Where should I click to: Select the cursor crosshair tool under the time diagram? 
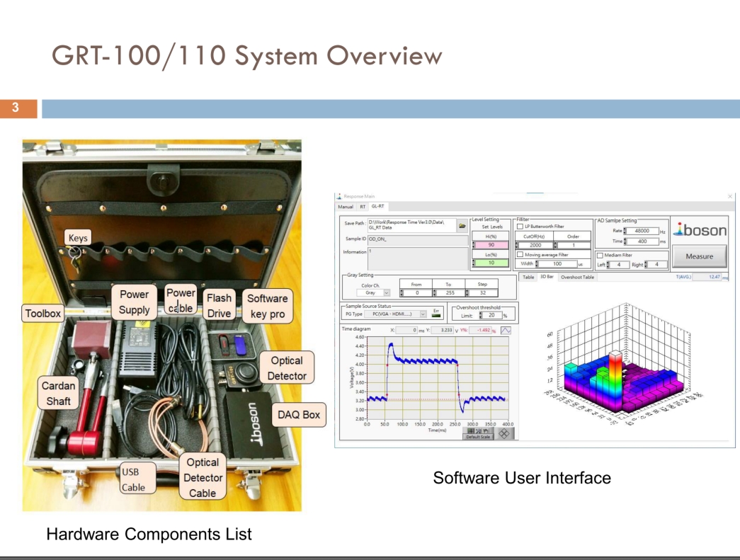pyautogui.click(x=471, y=430)
